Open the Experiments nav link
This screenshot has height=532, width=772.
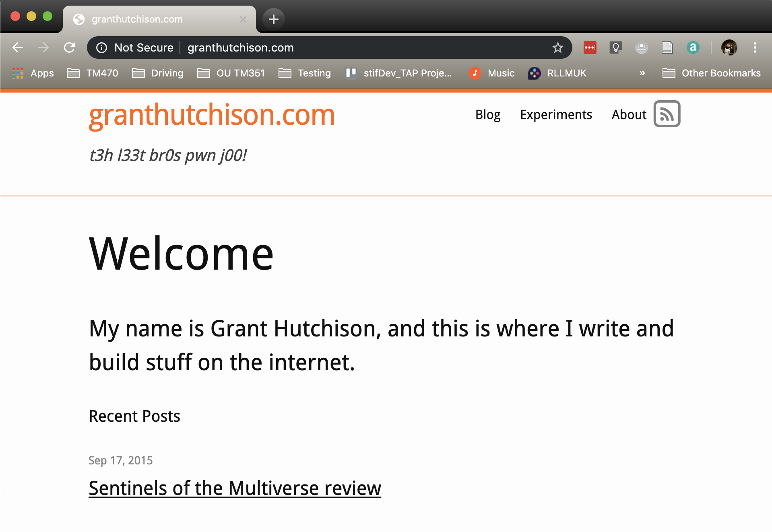(x=556, y=115)
